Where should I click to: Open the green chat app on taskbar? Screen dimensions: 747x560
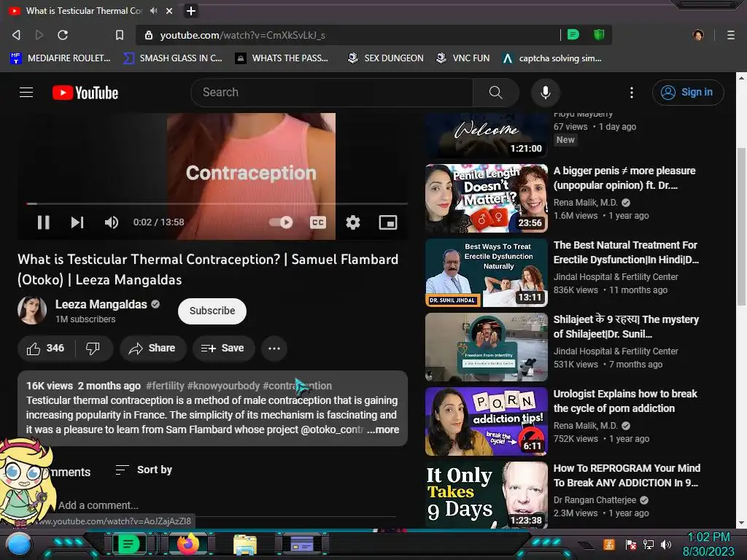click(x=128, y=544)
